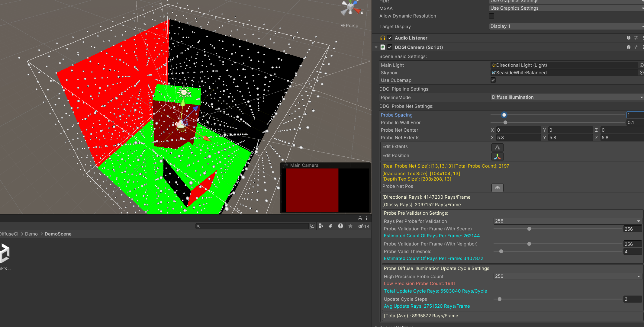Disable the DDGI Camera script

coord(390,47)
